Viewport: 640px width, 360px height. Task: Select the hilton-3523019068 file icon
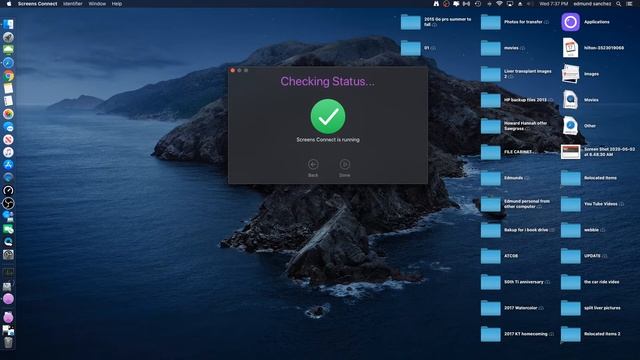coord(571,48)
